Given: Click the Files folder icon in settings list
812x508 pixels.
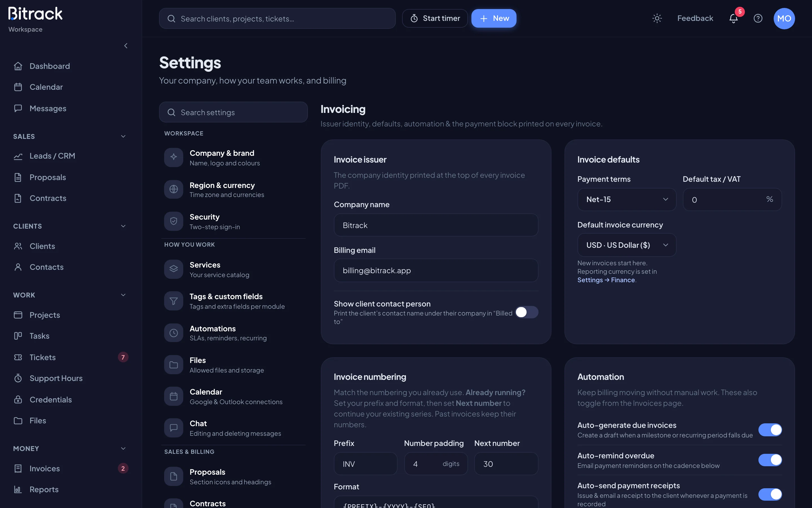Looking at the screenshot, I should (x=173, y=365).
